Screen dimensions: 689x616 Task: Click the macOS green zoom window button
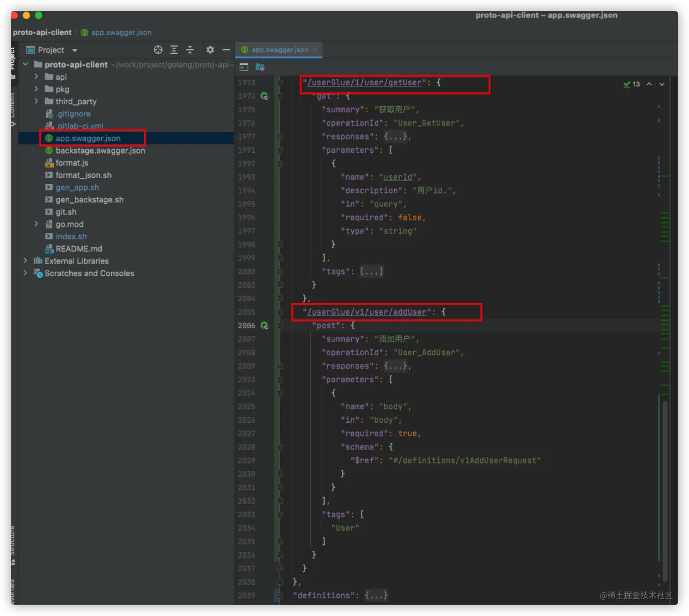[39, 16]
